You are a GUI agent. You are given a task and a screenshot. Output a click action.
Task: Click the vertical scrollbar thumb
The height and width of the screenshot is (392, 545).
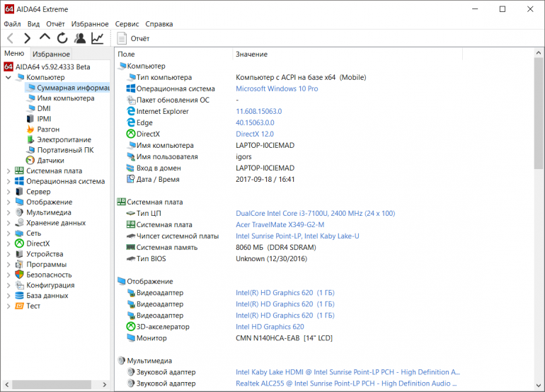tap(539, 113)
